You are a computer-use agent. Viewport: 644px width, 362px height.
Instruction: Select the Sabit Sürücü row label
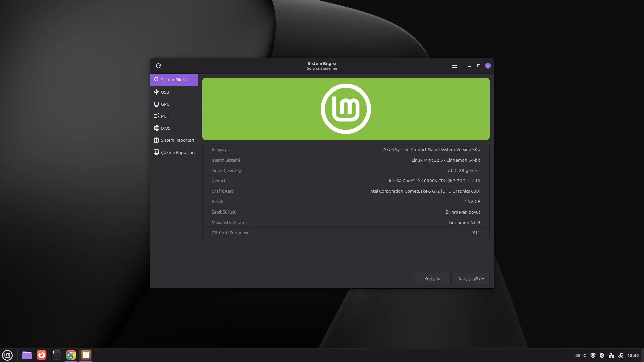[x=224, y=212]
